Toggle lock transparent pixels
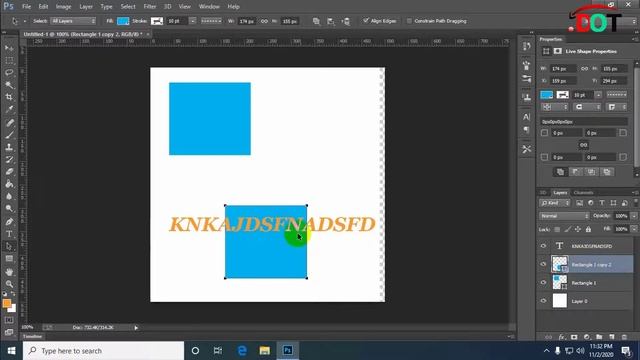Viewport: 640px width, 360px height. 557,229
